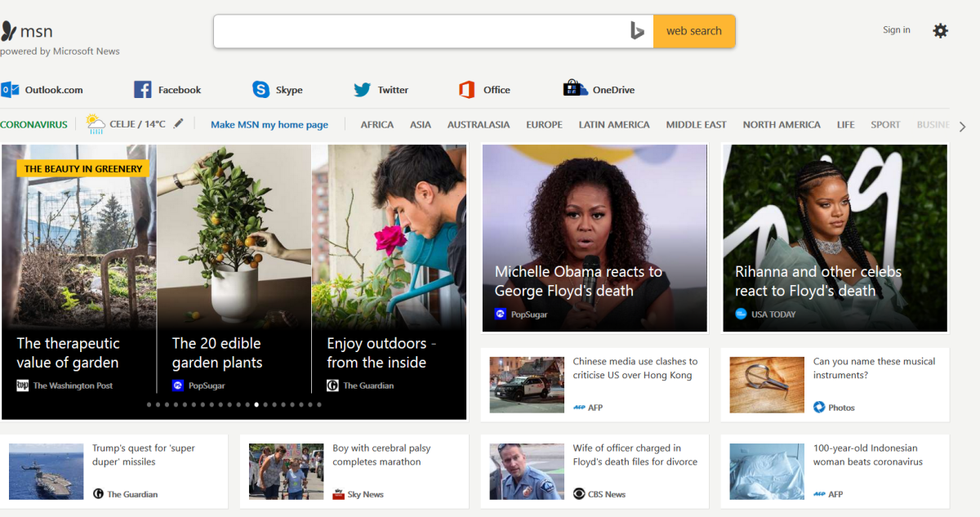980x517 pixels.
Task: Open The therapeutic value of garden story
Action: [68, 353]
